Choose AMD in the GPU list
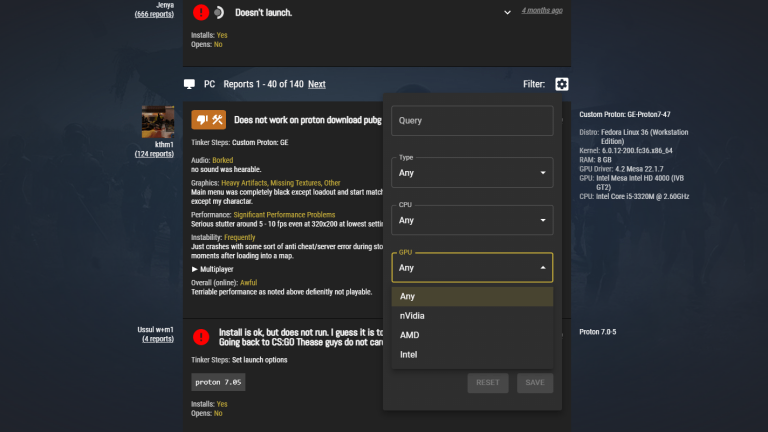The width and height of the screenshot is (768, 432). 472,335
